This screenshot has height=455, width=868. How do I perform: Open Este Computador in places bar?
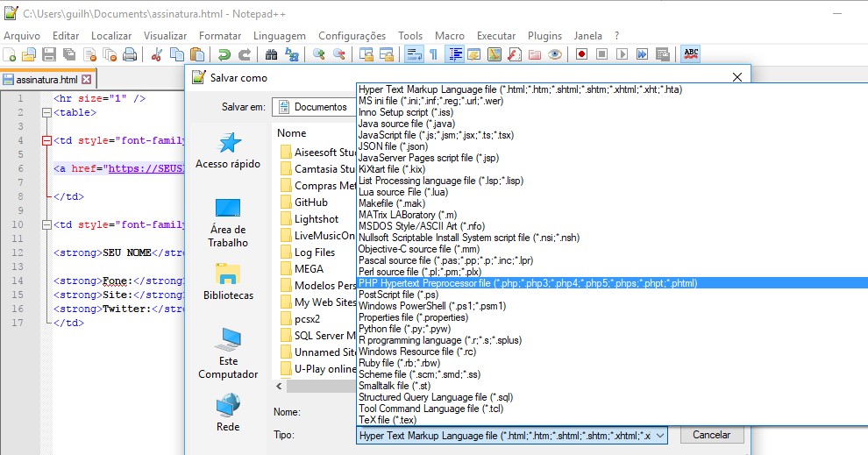pos(228,353)
